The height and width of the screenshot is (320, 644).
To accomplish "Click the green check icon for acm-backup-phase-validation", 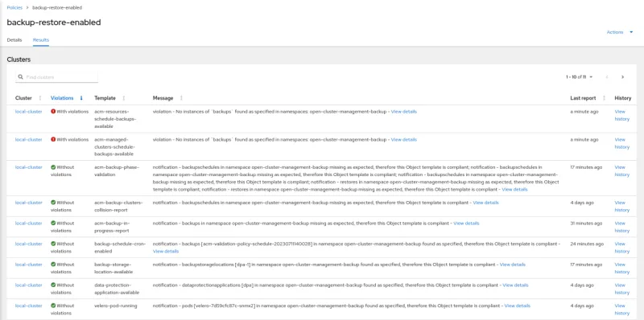I will tap(53, 167).
